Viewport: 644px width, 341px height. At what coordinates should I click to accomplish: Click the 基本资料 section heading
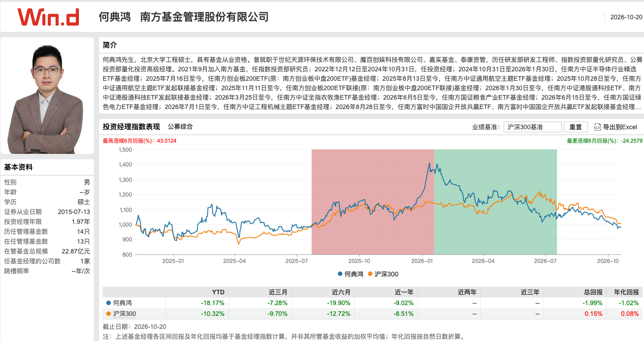click(18, 167)
